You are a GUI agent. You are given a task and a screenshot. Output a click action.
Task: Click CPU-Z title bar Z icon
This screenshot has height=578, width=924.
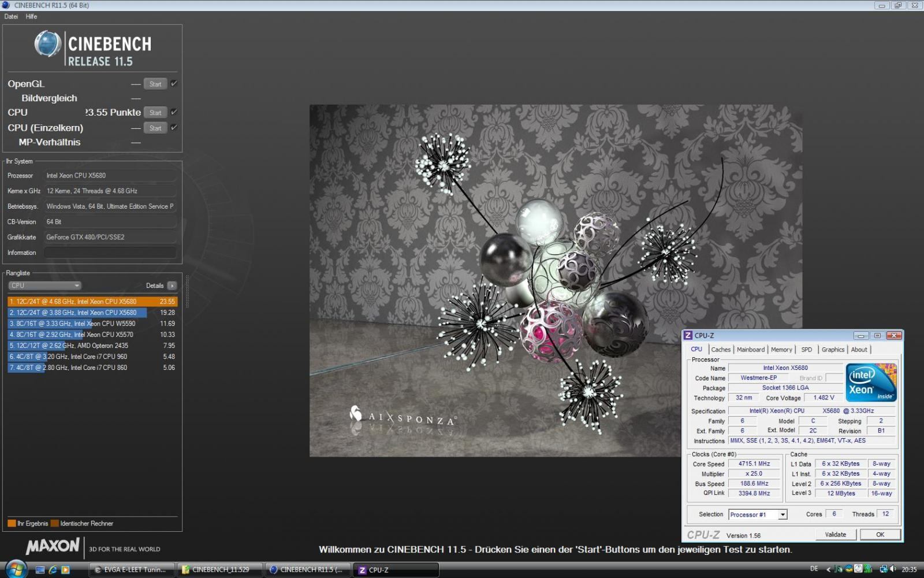coord(688,335)
